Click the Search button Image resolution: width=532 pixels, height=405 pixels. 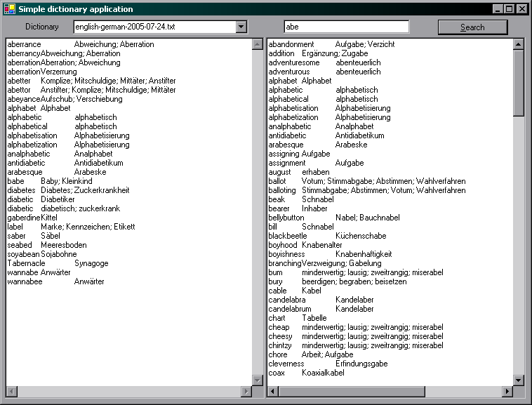coord(472,27)
